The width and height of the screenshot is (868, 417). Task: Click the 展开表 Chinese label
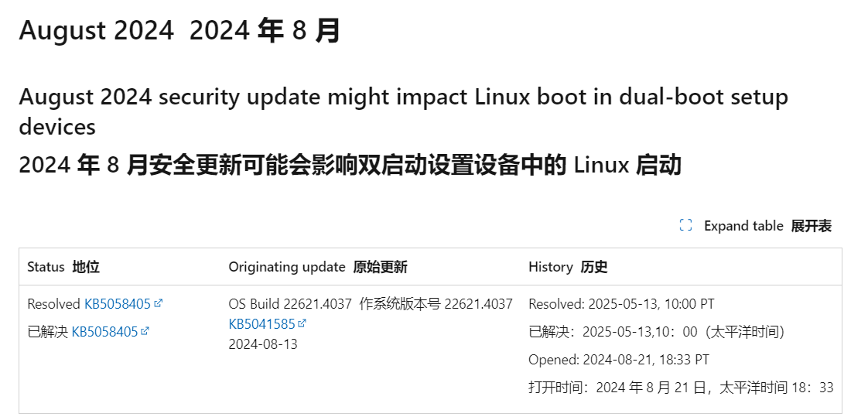811,226
